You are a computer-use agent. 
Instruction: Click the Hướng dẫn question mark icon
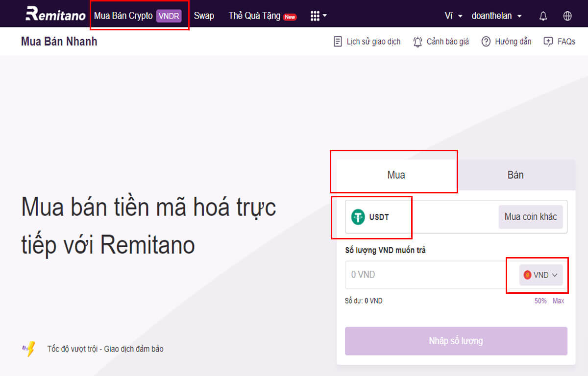pos(486,42)
